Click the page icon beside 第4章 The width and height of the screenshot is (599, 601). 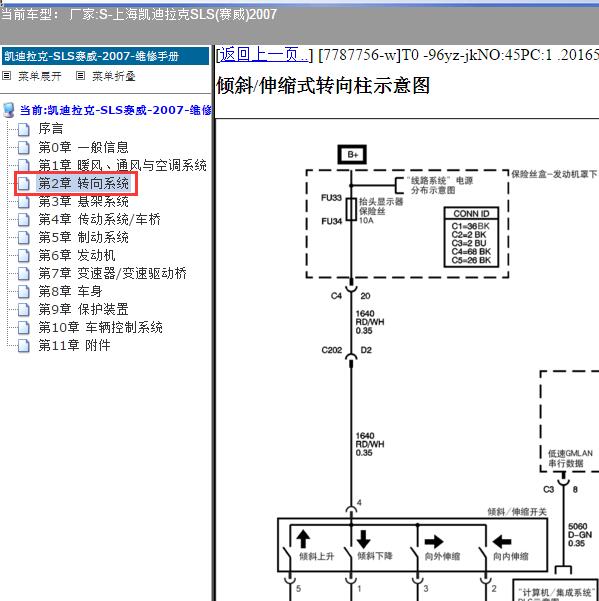pos(24,219)
